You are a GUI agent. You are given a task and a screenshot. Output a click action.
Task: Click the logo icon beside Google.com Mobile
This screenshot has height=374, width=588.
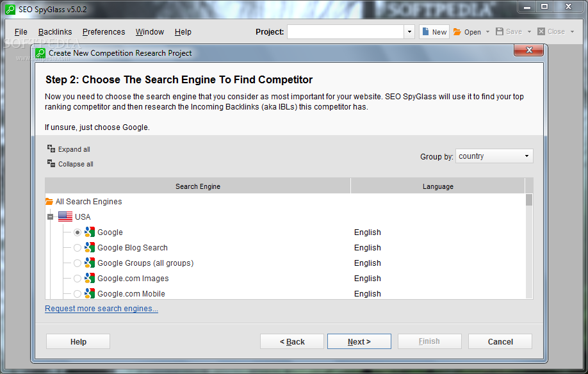coord(89,293)
